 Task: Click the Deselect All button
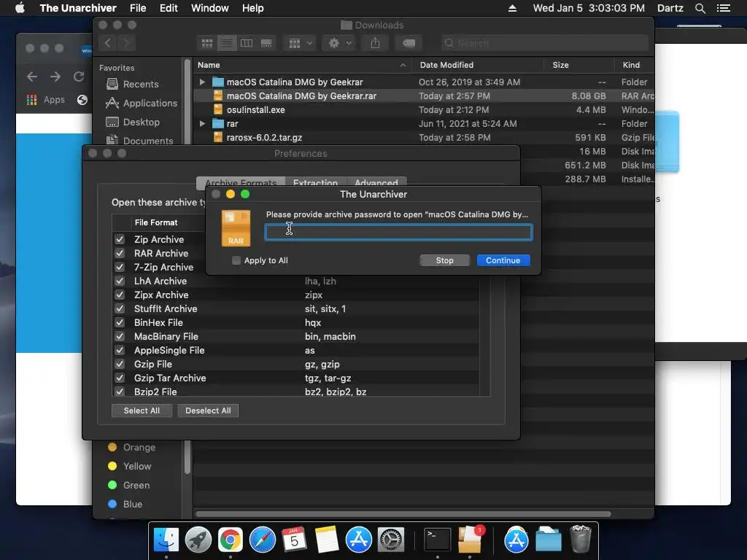pyautogui.click(x=208, y=411)
